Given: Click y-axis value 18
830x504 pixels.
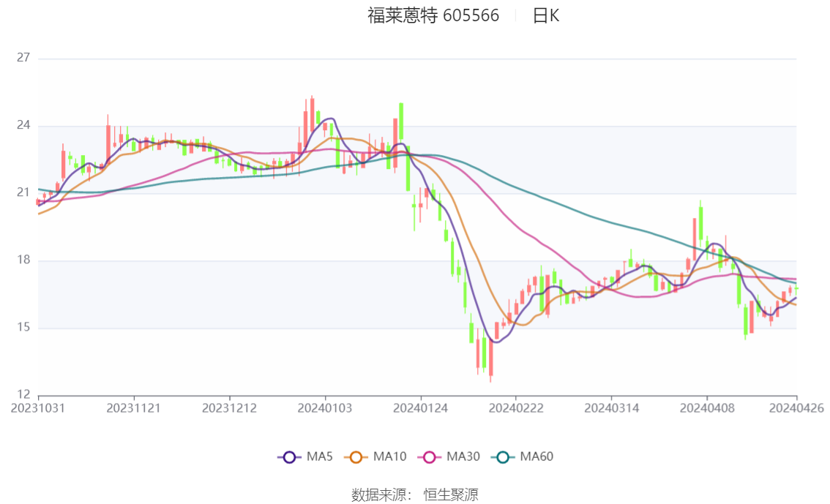Looking at the screenshot, I should tap(23, 260).
